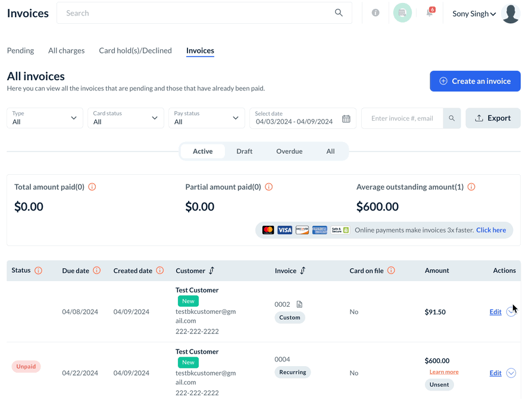Click due date 04/08/2024
The image size is (532, 400).
coord(80,312)
